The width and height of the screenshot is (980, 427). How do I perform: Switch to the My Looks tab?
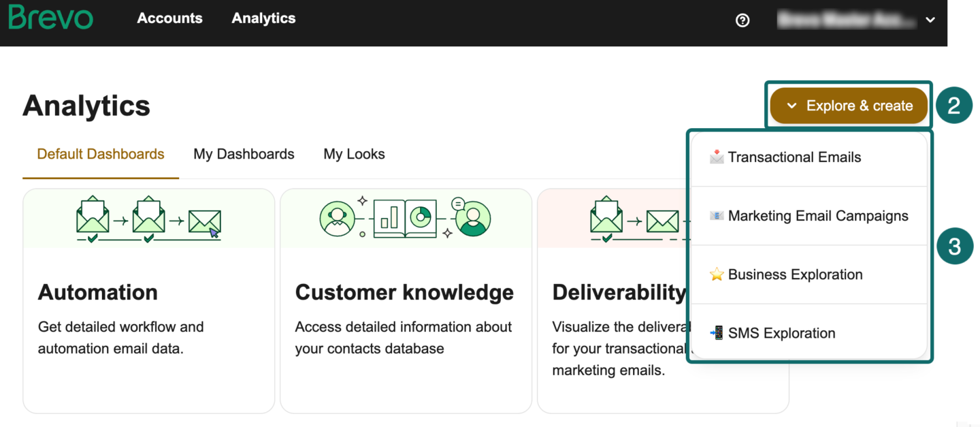point(354,155)
